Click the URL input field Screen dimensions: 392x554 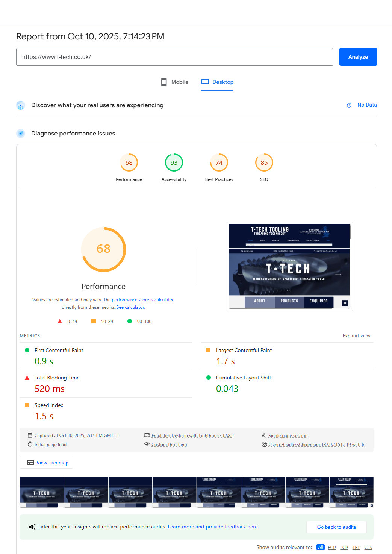coord(175,57)
